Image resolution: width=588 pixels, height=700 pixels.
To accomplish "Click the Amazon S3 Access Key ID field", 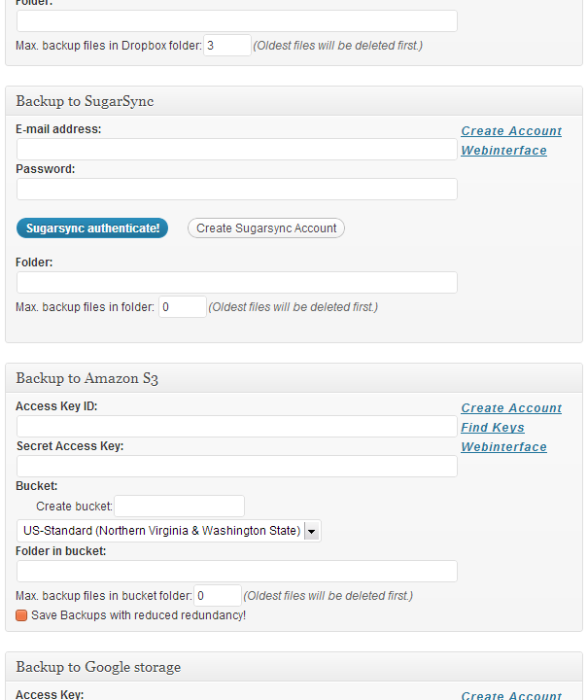I will 236,426.
